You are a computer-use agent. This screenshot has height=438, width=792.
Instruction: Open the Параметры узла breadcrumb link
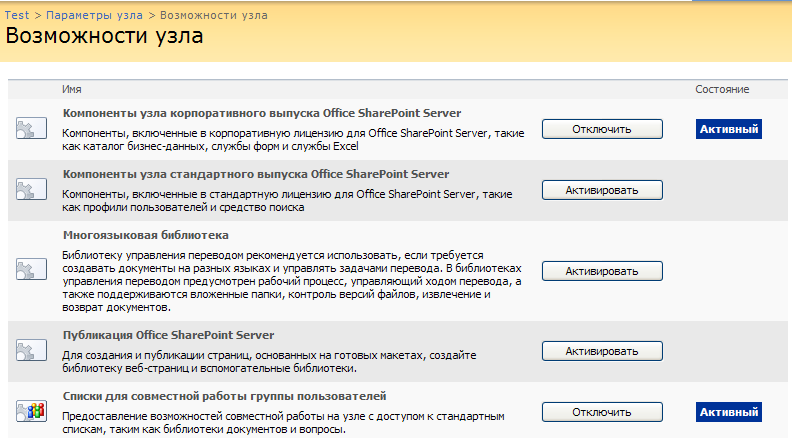pyautogui.click(x=94, y=15)
